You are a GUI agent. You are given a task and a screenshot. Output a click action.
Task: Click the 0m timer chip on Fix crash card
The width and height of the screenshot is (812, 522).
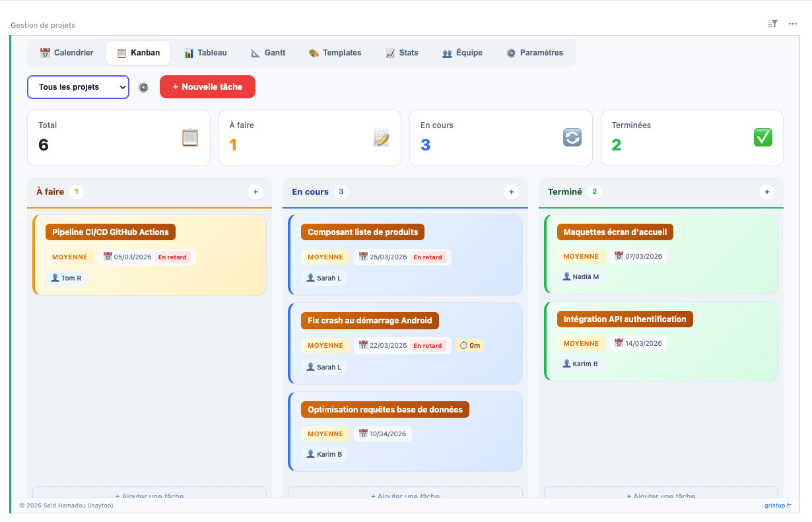[x=469, y=345]
